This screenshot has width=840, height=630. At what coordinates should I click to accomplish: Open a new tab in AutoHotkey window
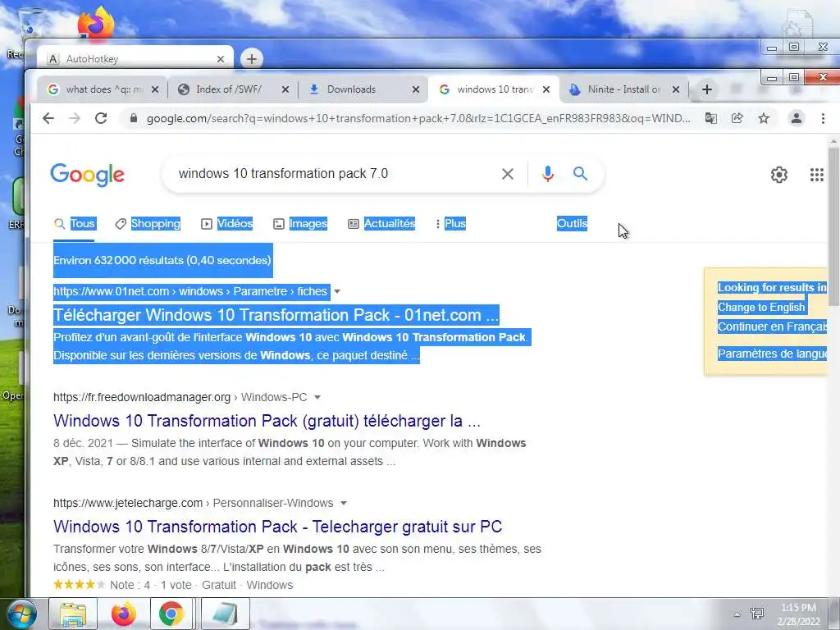(251, 58)
